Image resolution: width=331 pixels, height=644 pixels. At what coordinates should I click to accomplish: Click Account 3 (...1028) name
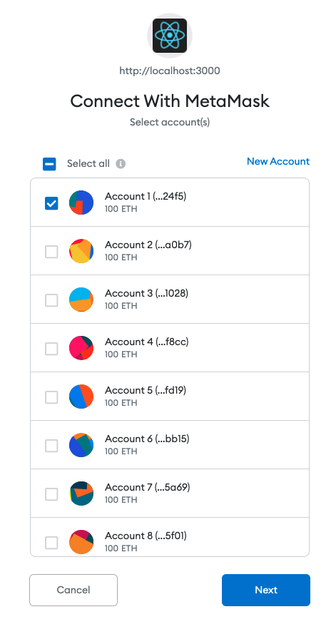(x=147, y=293)
